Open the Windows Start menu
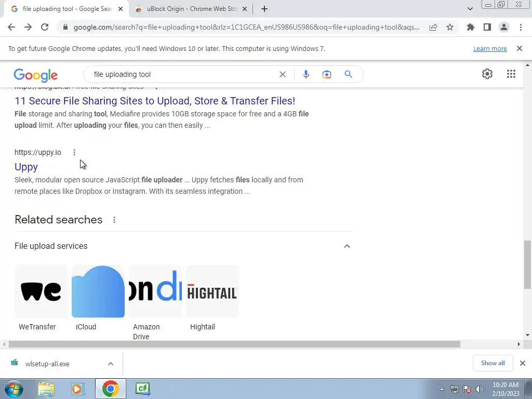This screenshot has height=399, width=532. coord(14,389)
